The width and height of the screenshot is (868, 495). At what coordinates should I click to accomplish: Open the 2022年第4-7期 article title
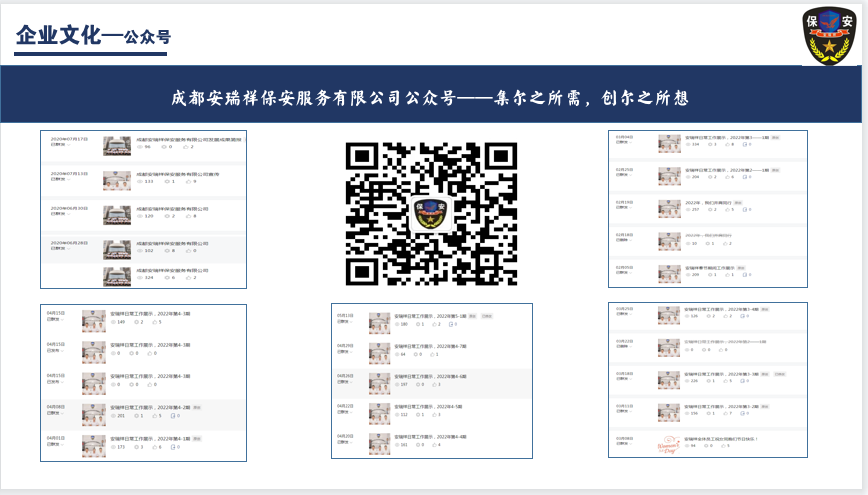tap(430, 347)
